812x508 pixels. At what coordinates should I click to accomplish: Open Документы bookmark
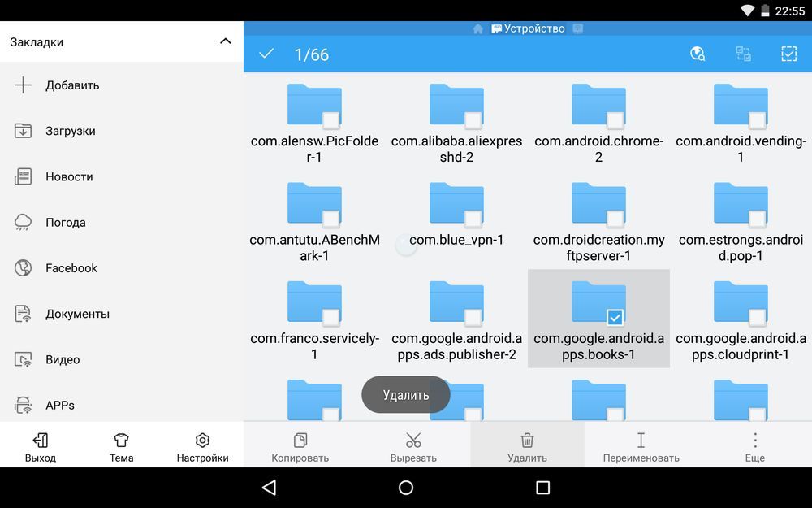click(122, 314)
